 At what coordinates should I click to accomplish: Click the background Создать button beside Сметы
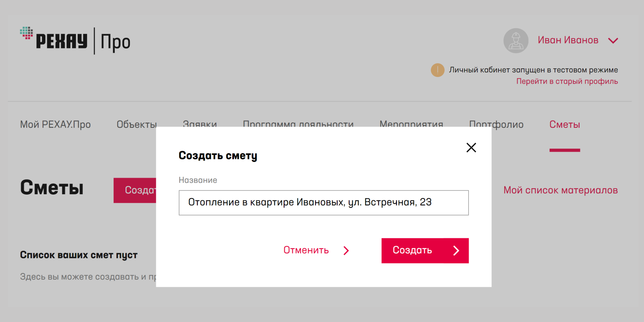(x=135, y=190)
